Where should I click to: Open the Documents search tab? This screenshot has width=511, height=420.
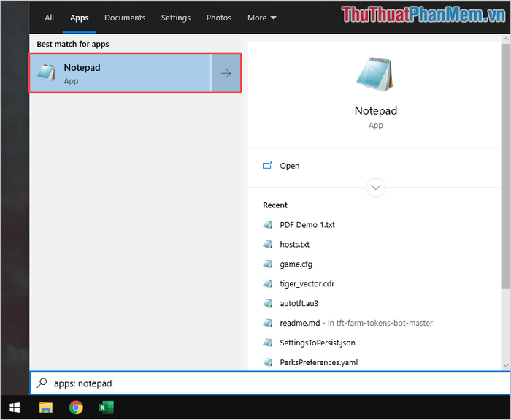coord(125,18)
